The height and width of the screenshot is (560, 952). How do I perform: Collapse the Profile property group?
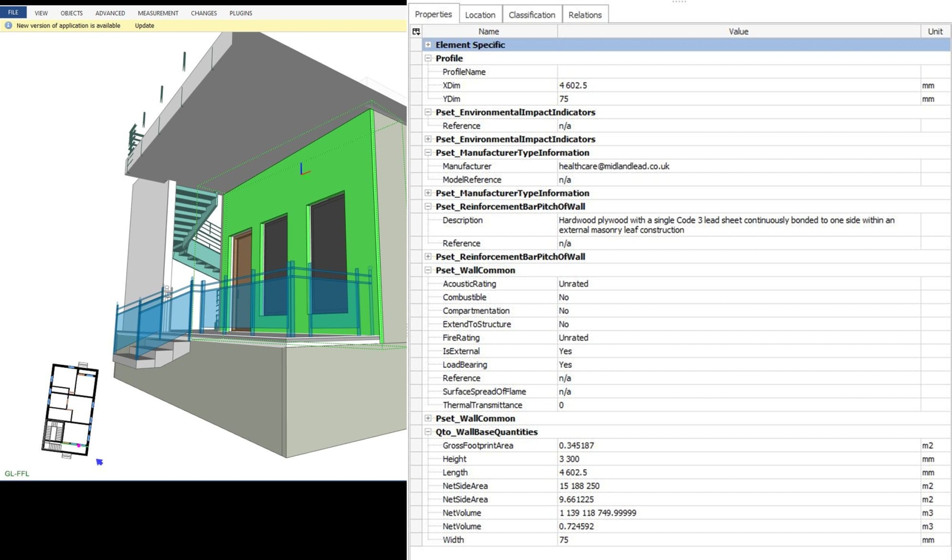[x=428, y=58]
